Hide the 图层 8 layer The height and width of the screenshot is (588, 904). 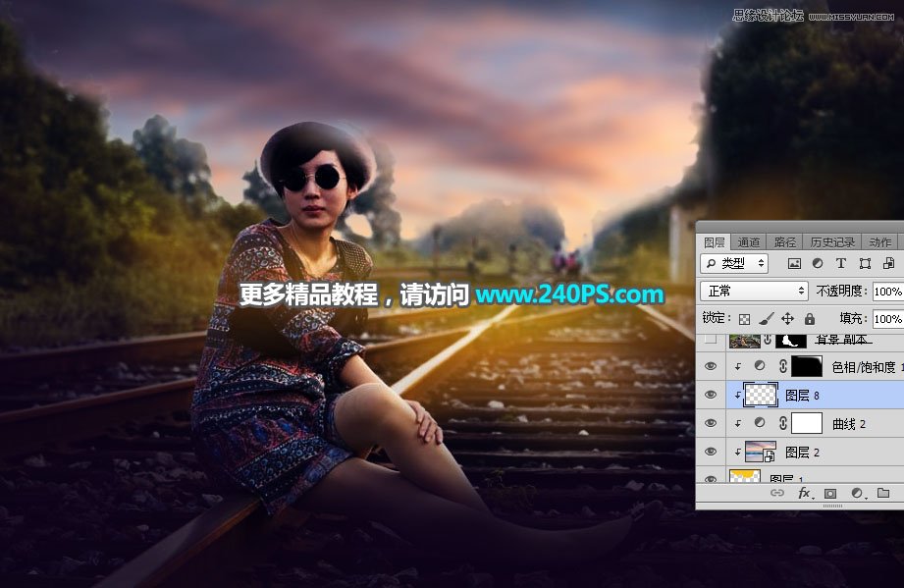coord(711,395)
